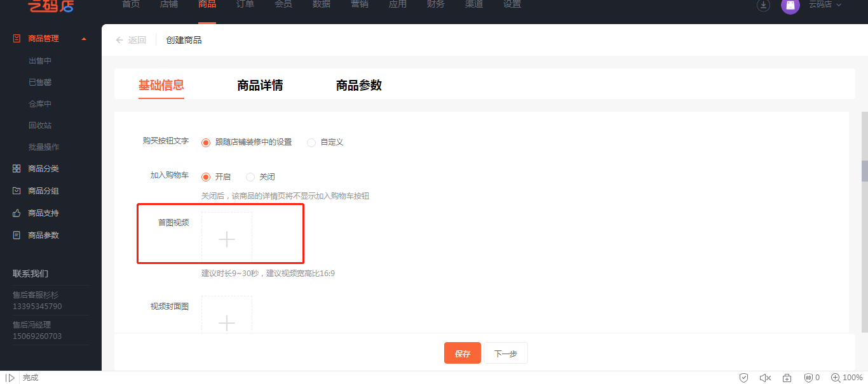Open 批量操作 in sidebar
Screen dimensions: 868x384
click(x=44, y=147)
